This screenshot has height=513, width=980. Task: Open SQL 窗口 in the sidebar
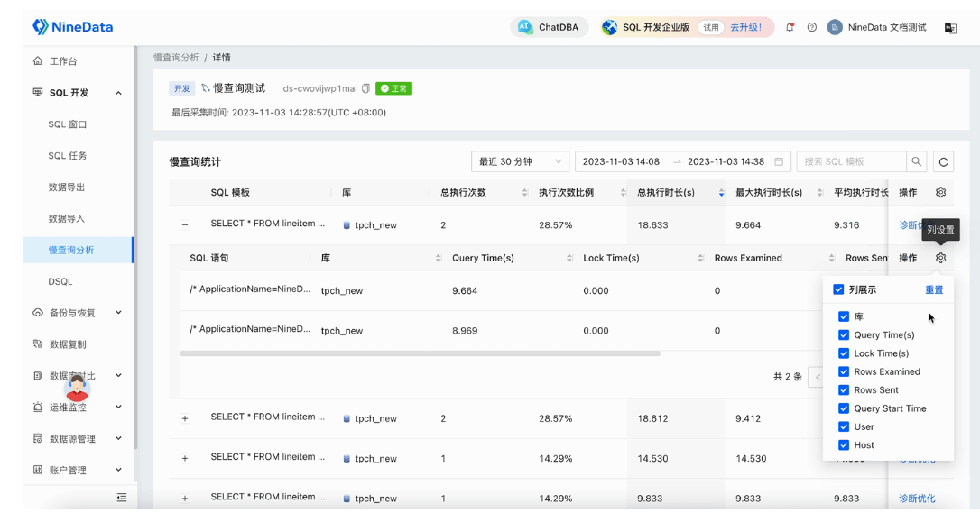pyautogui.click(x=68, y=124)
